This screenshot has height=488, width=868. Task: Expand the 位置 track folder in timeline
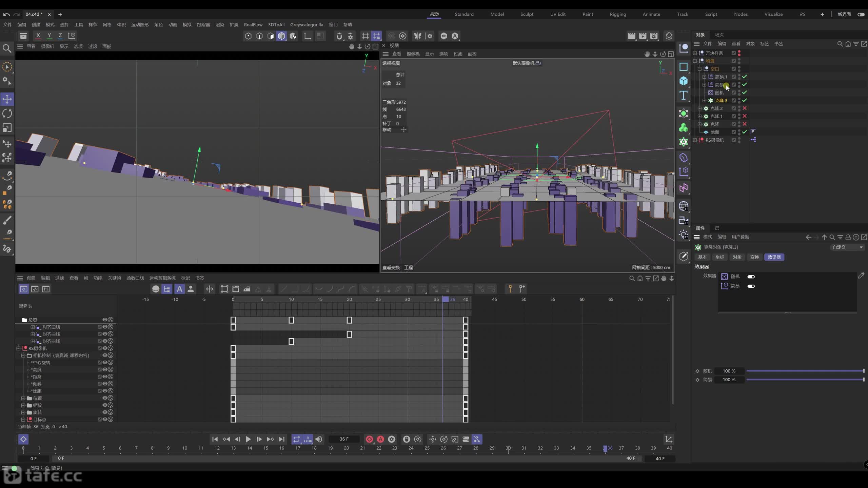pos(23,398)
